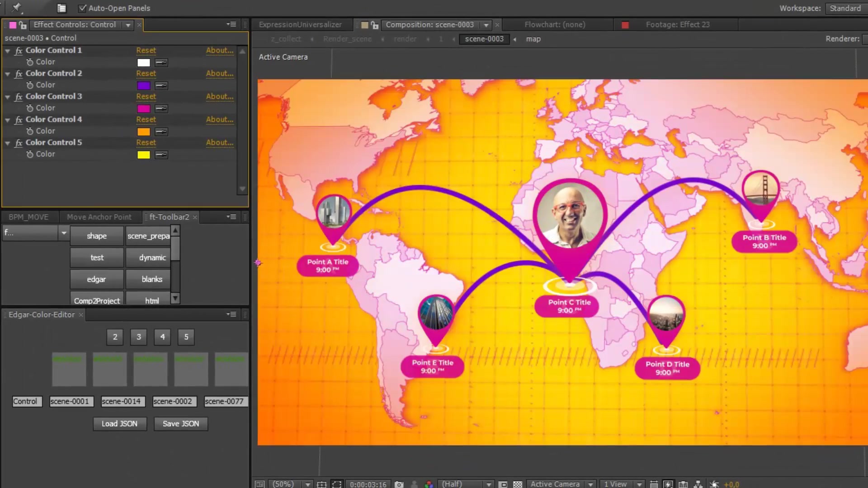Click the Load JSON button

click(119, 424)
